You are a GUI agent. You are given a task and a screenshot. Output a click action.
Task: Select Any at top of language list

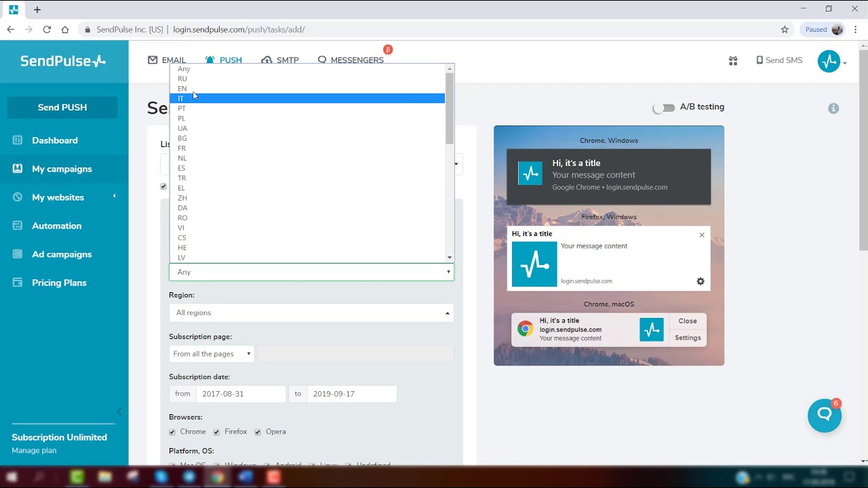pyautogui.click(x=307, y=69)
